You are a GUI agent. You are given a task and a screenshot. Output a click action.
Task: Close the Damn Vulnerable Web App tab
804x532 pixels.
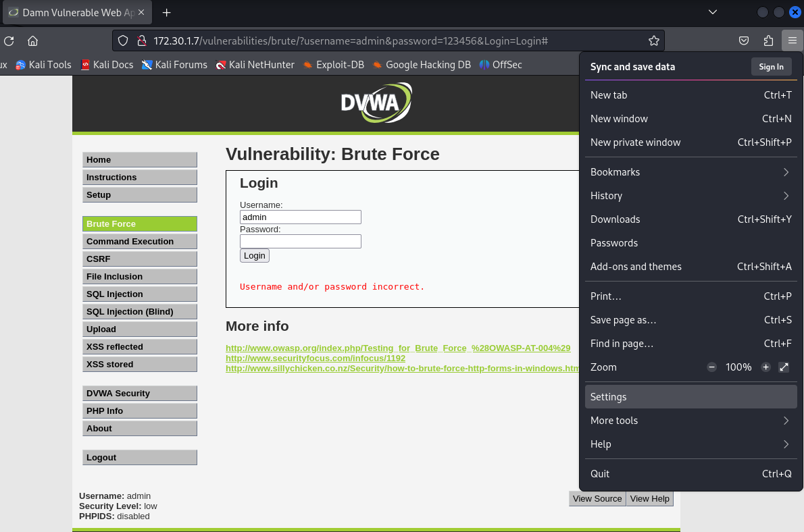point(141,12)
